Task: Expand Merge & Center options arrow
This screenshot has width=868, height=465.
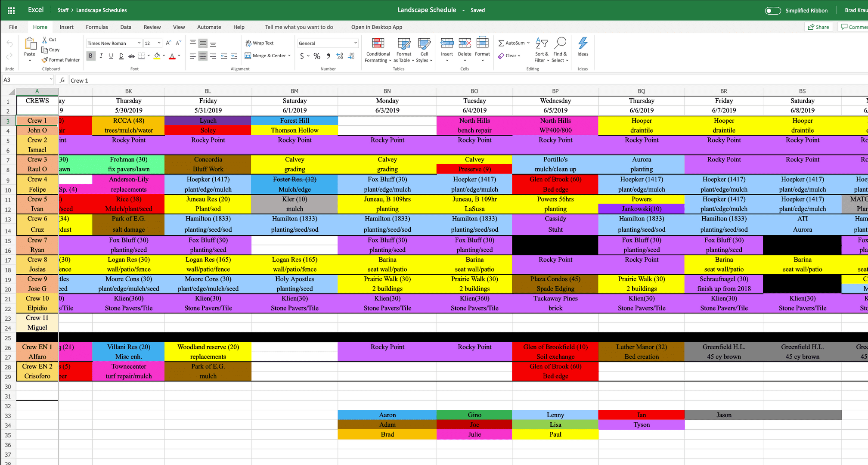Action: [289, 56]
